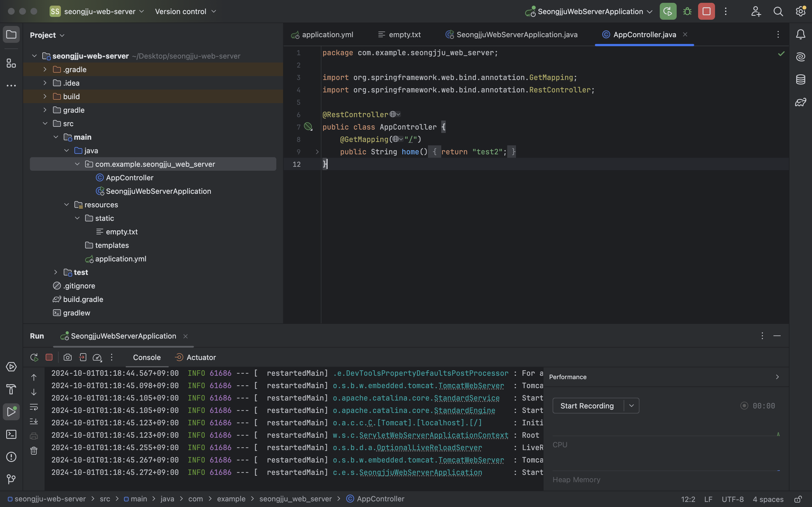812x507 pixels.
Task: Toggle the read-only lock in status bar
Action: [798, 499]
